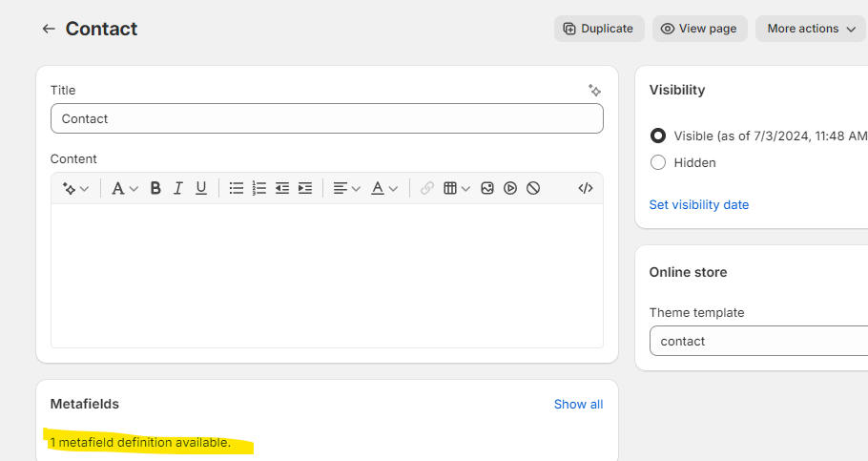Click the Duplicate button
Viewport: 868px width, 461px height.
click(x=599, y=29)
